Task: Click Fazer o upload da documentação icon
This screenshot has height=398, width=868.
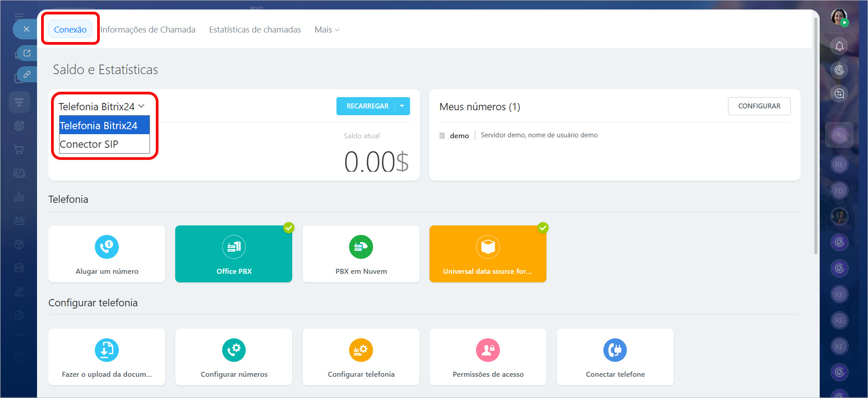Action: click(107, 350)
